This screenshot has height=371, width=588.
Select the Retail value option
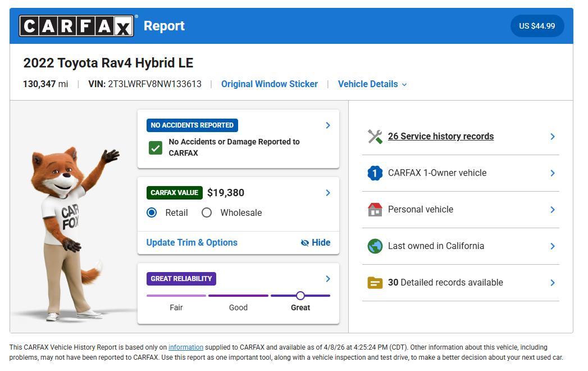152,212
